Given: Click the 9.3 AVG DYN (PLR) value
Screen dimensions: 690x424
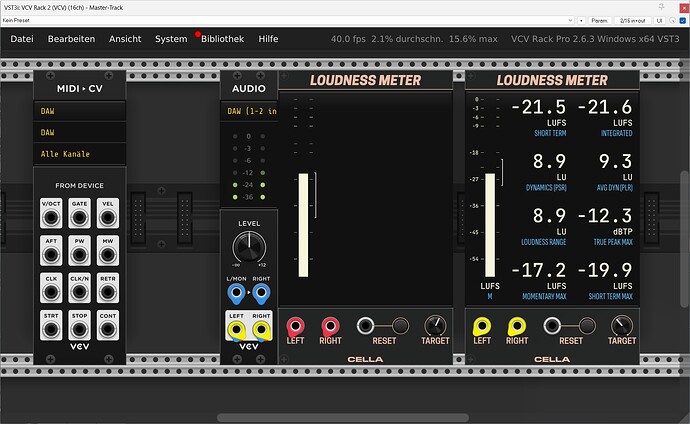Looking at the screenshot, I should 615,161.
